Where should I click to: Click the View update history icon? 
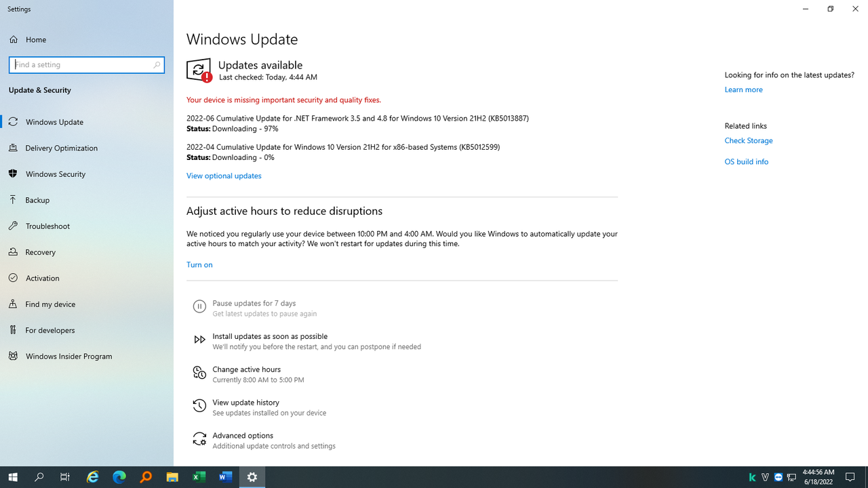(x=199, y=407)
